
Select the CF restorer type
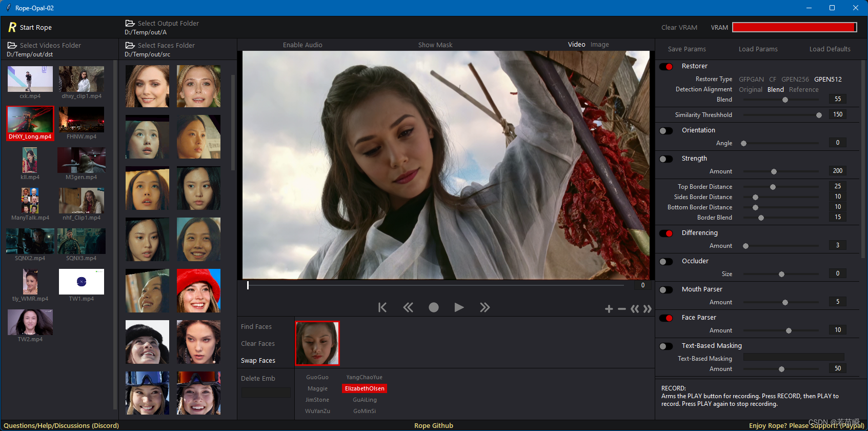773,79
